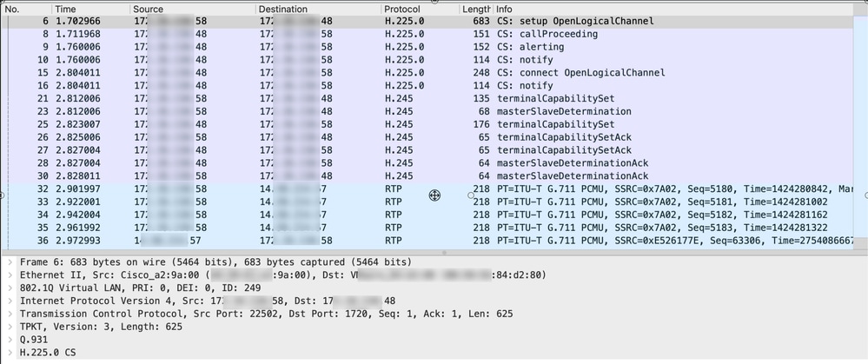Select RTP packet 35 Seq=5183
The image size is (868, 364).
[x=427, y=228]
